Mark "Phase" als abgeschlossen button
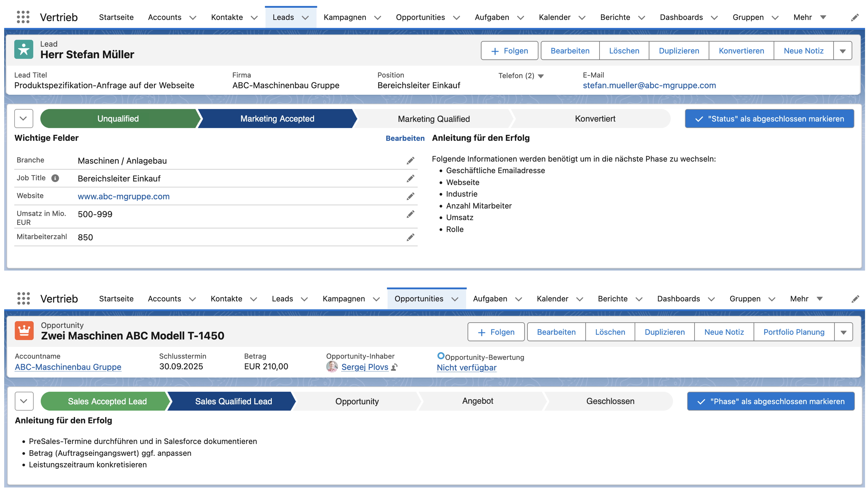The image size is (868, 491). 771,401
